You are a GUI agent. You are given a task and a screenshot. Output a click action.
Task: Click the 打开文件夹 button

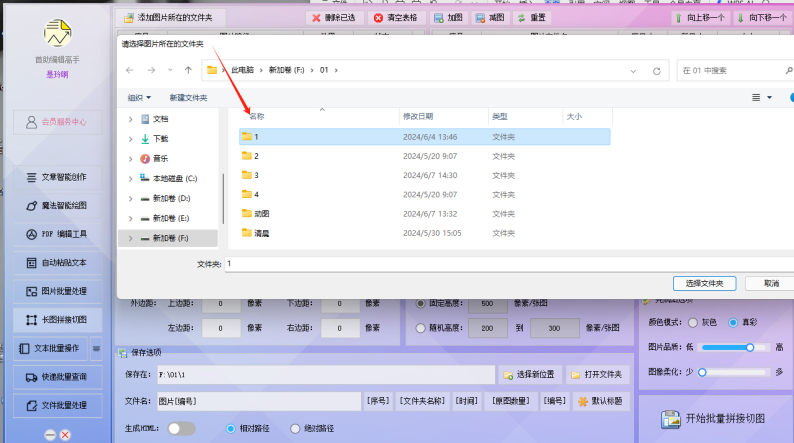click(598, 375)
